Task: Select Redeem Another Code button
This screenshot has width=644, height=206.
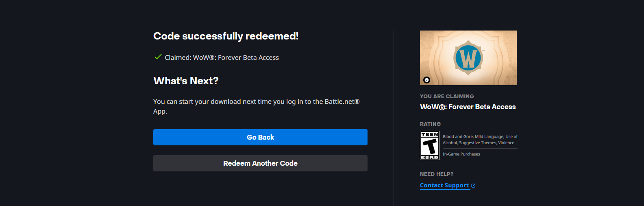Action: click(x=260, y=163)
